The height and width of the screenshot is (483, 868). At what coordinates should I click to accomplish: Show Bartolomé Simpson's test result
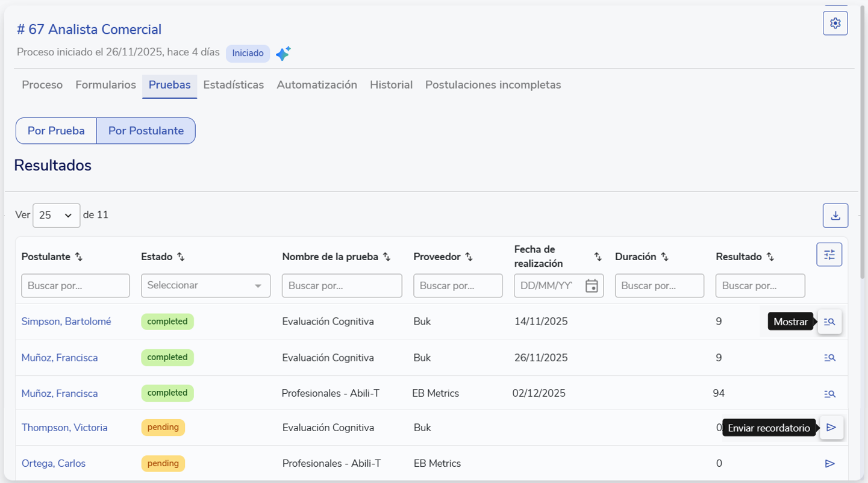pyautogui.click(x=829, y=322)
